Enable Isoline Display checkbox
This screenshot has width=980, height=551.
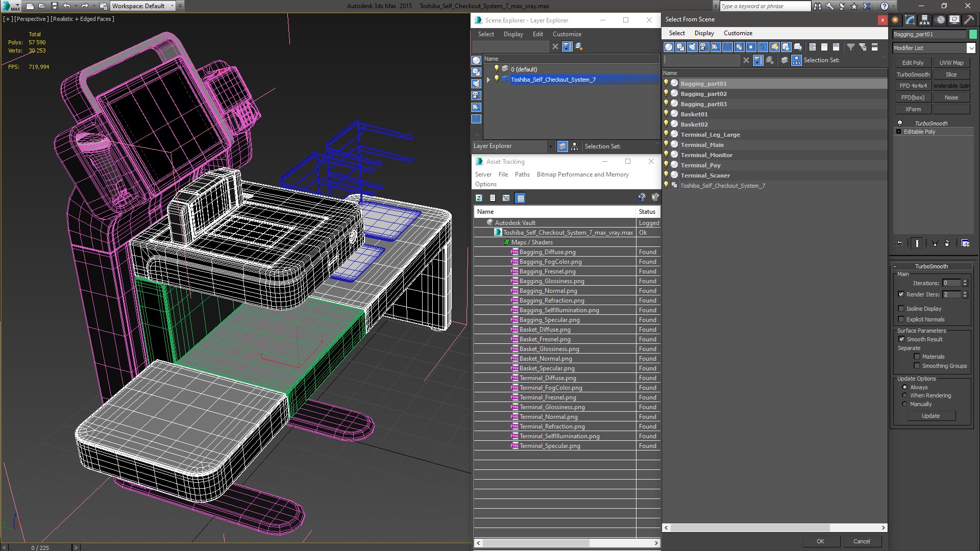pos(901,309)
